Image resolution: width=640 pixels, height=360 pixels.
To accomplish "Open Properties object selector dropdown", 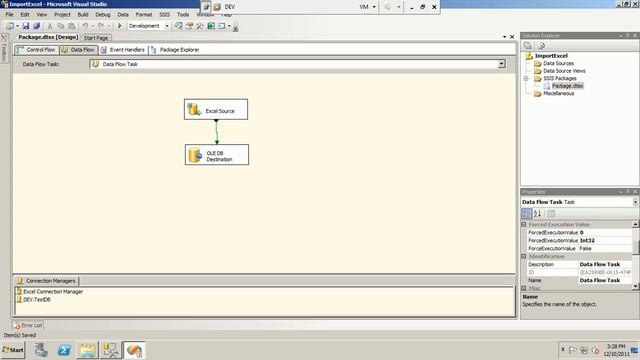I will point(635,202).
